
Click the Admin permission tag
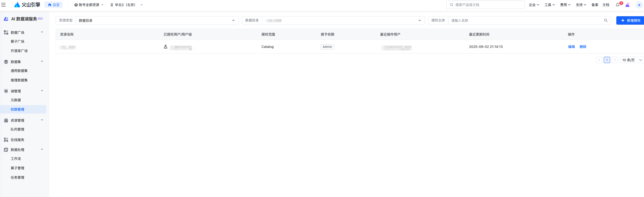(327, 47)
